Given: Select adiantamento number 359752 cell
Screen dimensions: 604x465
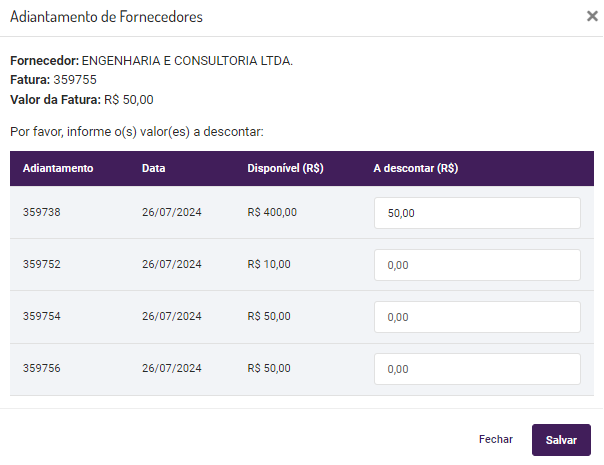Looking at the screenshot, I should click(42, 264).
